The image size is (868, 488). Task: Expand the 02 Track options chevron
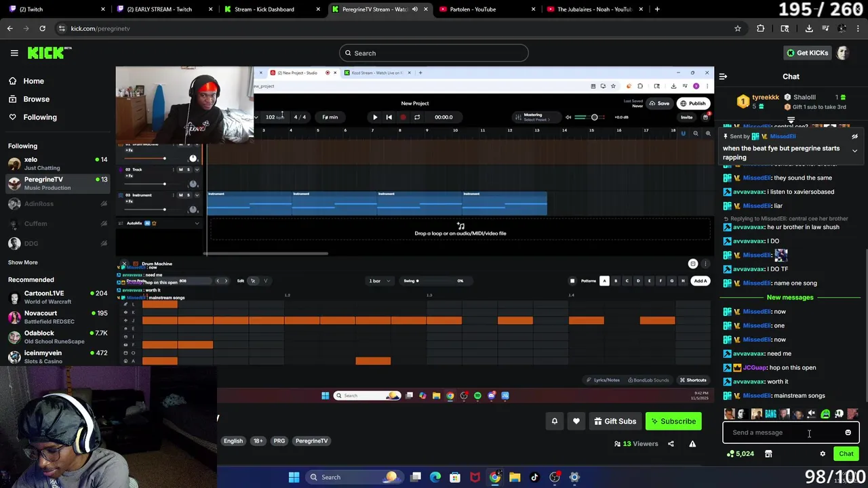[197, 169]
